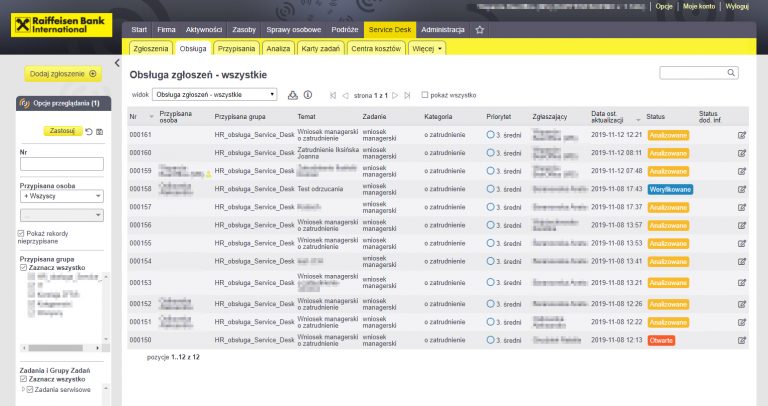The image size is (768, 406).
Task: Switch to the 'Centra kosztów' tab
Action: pyautogui.click(x=376, y=48)
